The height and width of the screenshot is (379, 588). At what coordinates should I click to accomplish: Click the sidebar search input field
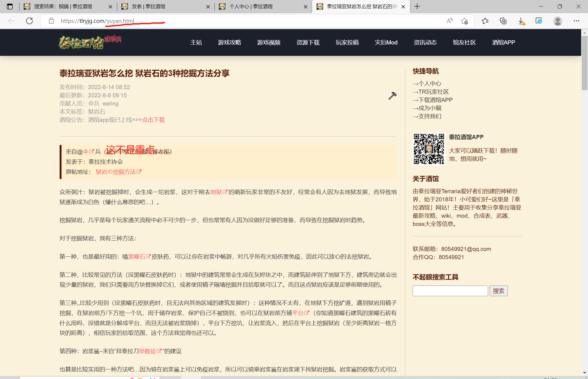(450, 291)
